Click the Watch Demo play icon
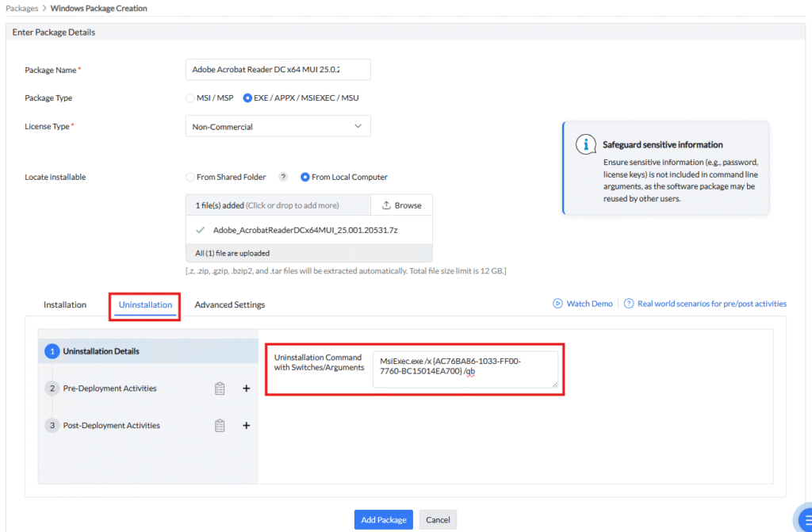Image resolution: width=812 pixels, height=532 pixels. click(x=557, y=304)
